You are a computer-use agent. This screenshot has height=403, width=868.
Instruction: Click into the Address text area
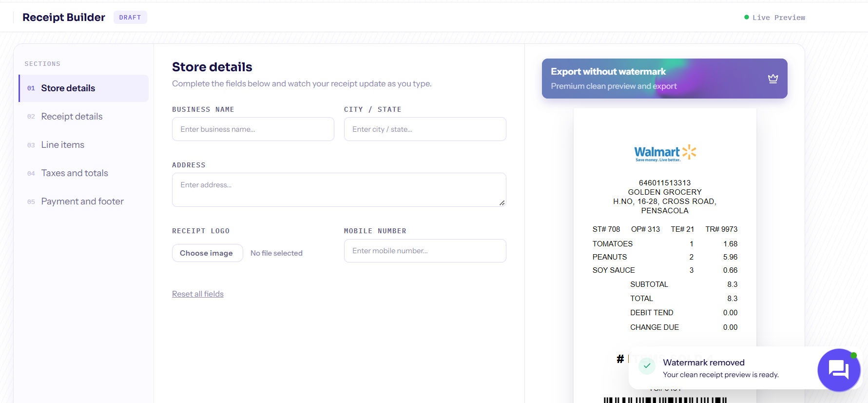click(x=339, y=190)
